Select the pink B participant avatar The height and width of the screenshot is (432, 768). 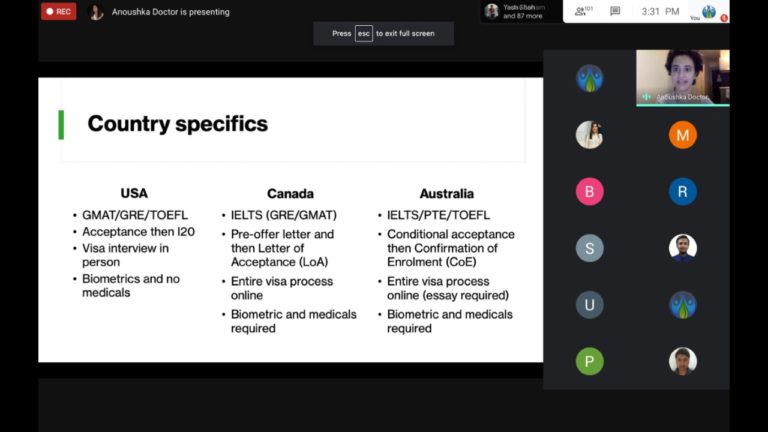589,192
